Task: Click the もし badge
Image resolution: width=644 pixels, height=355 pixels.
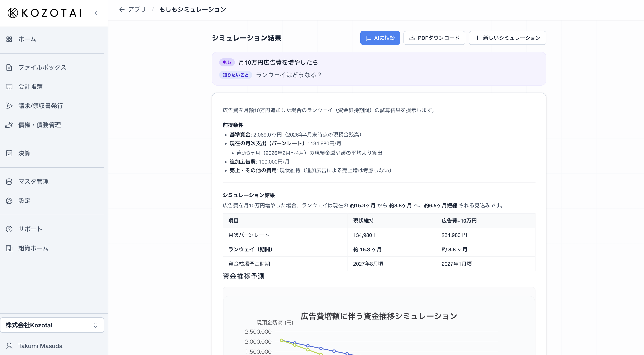Action: coord(227,63)
